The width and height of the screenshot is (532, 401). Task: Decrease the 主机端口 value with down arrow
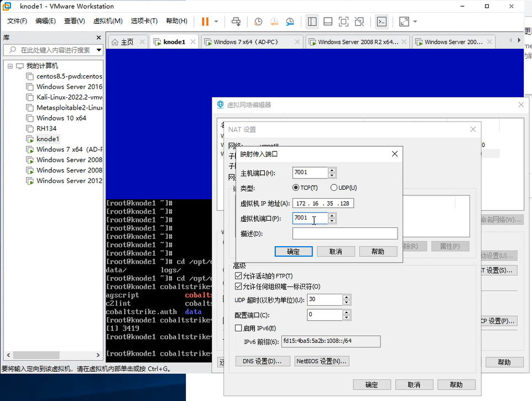332,175
